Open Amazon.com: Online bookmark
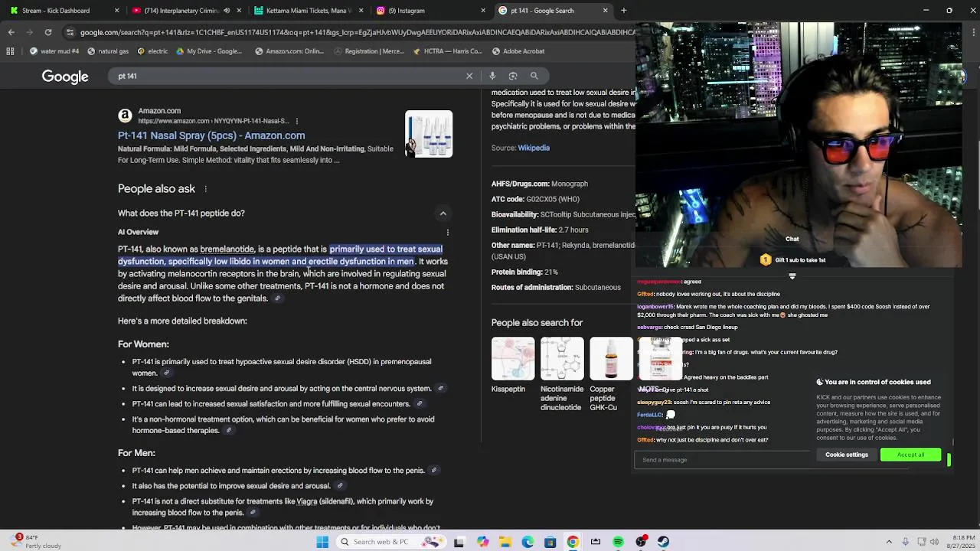Viewport: 980px width, 551px height. coord(289,51)
